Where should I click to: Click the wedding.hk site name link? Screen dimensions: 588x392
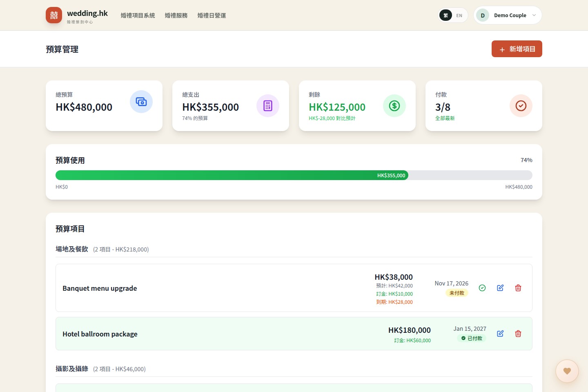[87, 13]
